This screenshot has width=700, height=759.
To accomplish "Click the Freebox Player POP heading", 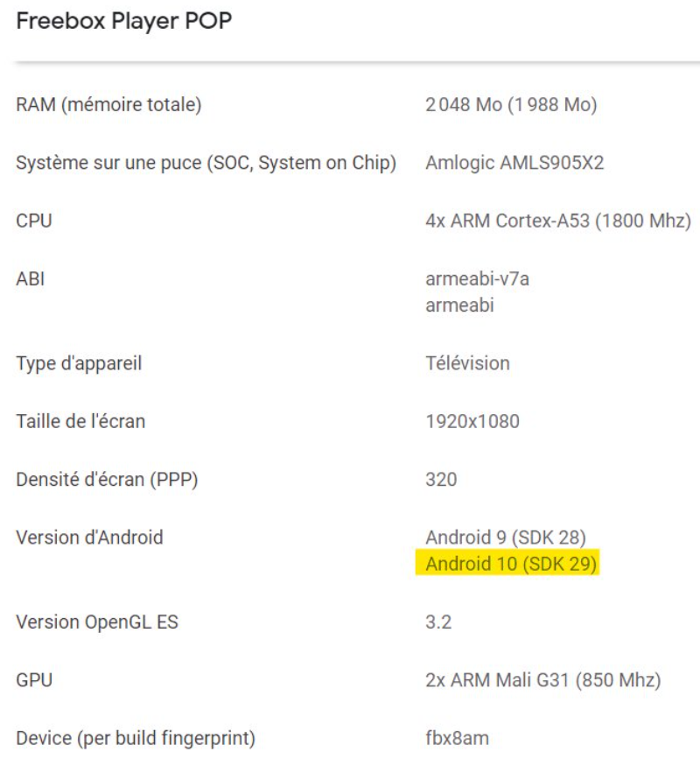I will coord(124,21).
